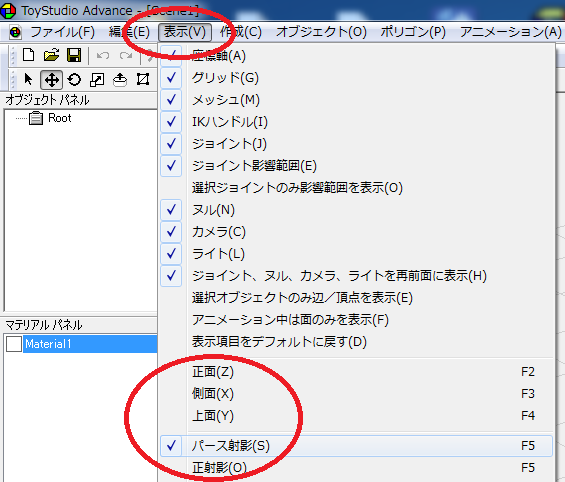Toggle ライト(L) display
Image resolution: width=565 pixels, height=482 pixels.
click(356, 253)
